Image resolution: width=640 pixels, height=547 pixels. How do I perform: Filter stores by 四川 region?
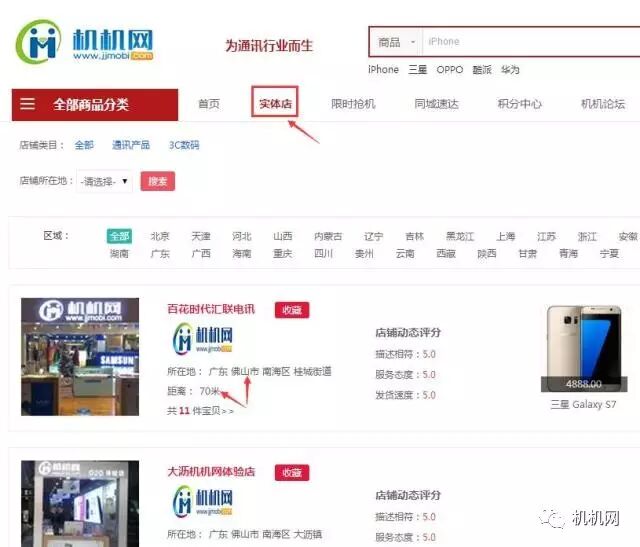click(x=324, y=254)
